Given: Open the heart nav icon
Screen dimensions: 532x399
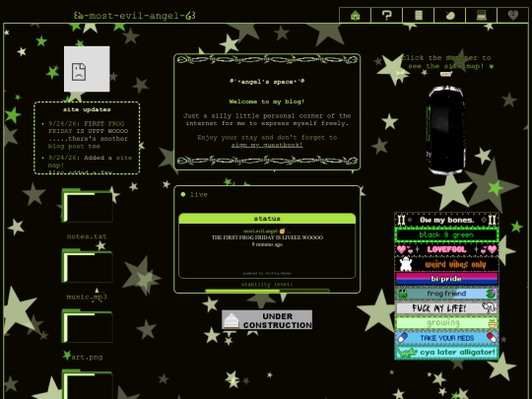Looking at the screenshot, I should (513, 15).
